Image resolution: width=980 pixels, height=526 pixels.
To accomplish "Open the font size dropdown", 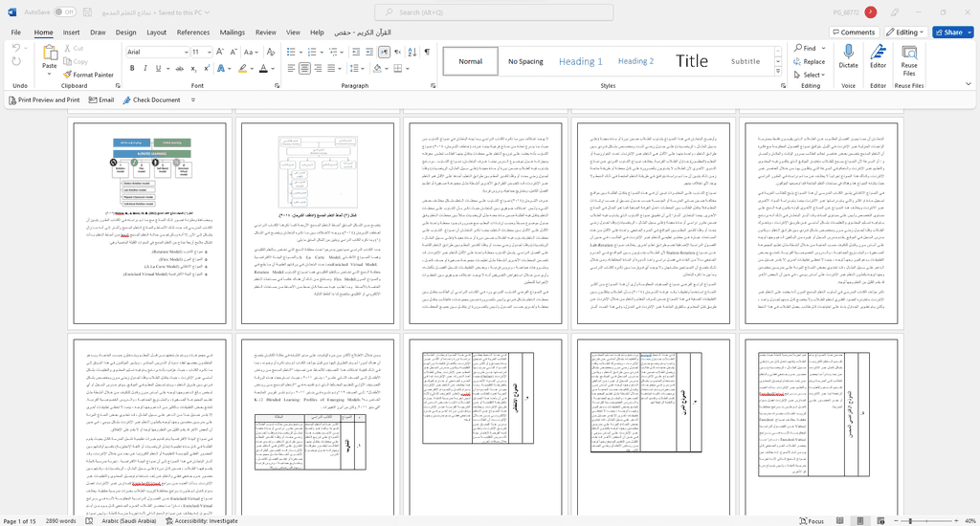I will coord(209,52).
